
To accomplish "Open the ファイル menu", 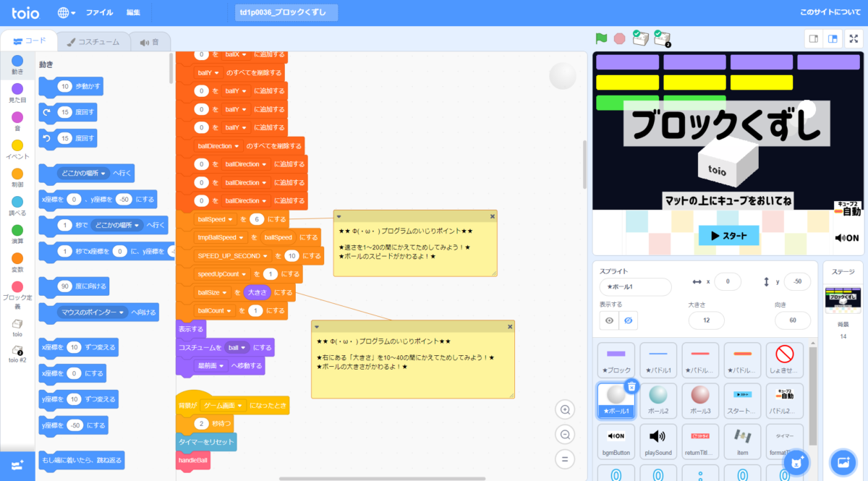I will 99,12.
